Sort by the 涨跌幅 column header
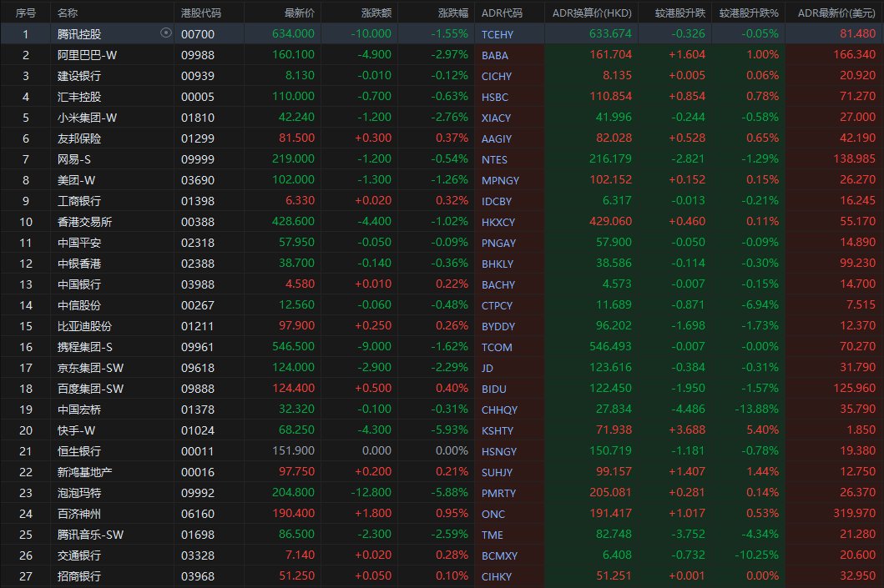The image size is (884, 588). (452, 13)
